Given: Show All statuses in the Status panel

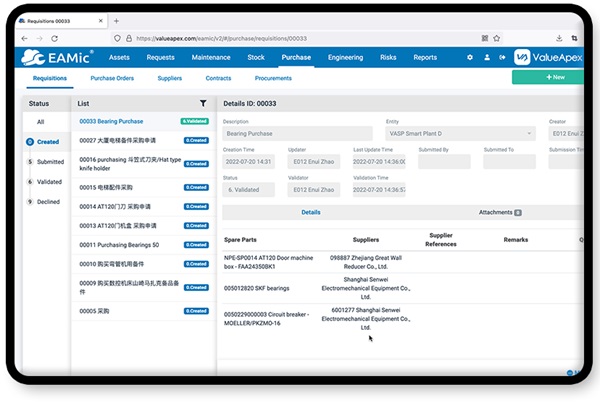Looking at the screenshot, I should coord(41,122).
